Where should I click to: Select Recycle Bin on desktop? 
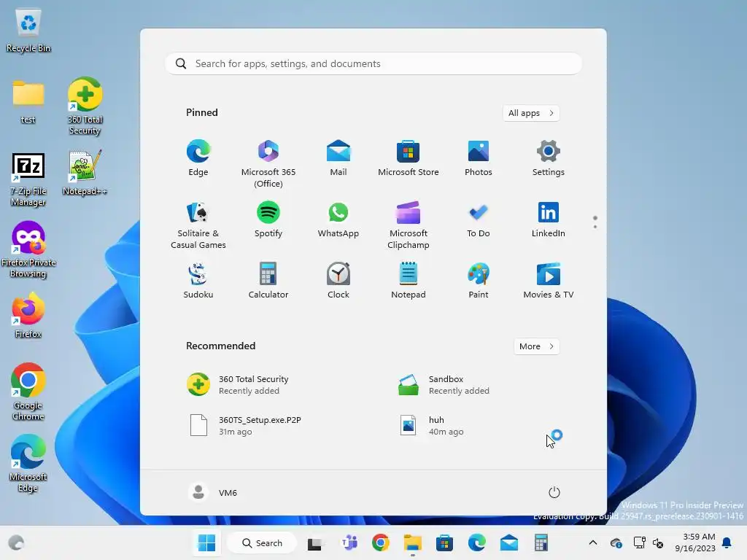click(x=28, y=31)
